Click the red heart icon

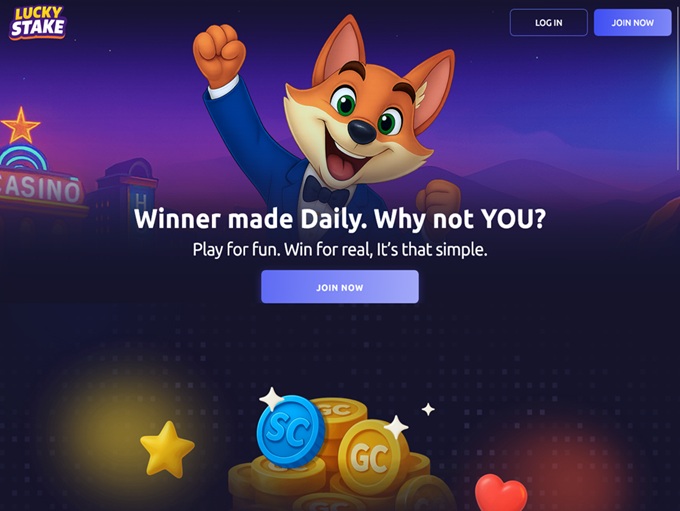(501, 493)
